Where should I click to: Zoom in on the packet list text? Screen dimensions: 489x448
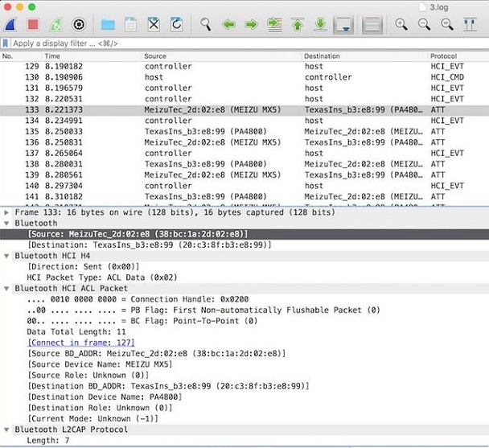tap(401, 24)
